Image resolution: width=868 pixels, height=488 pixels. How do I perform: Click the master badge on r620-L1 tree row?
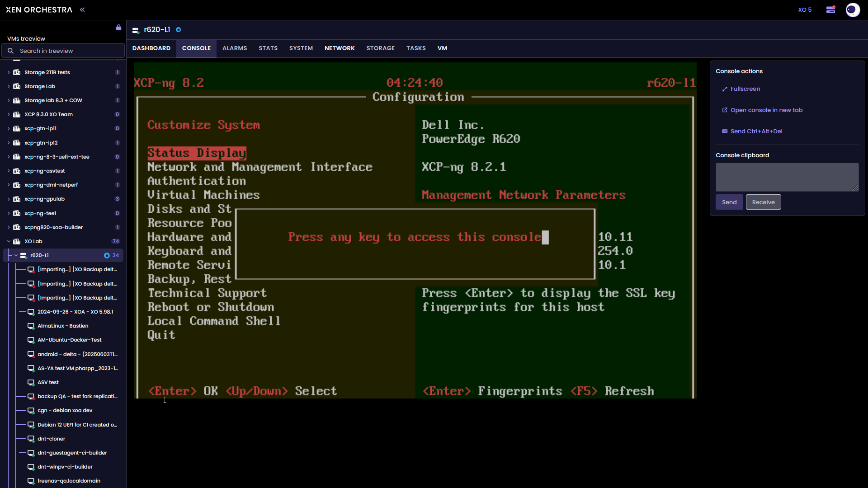pyautogui.click(x=107, y=255)
